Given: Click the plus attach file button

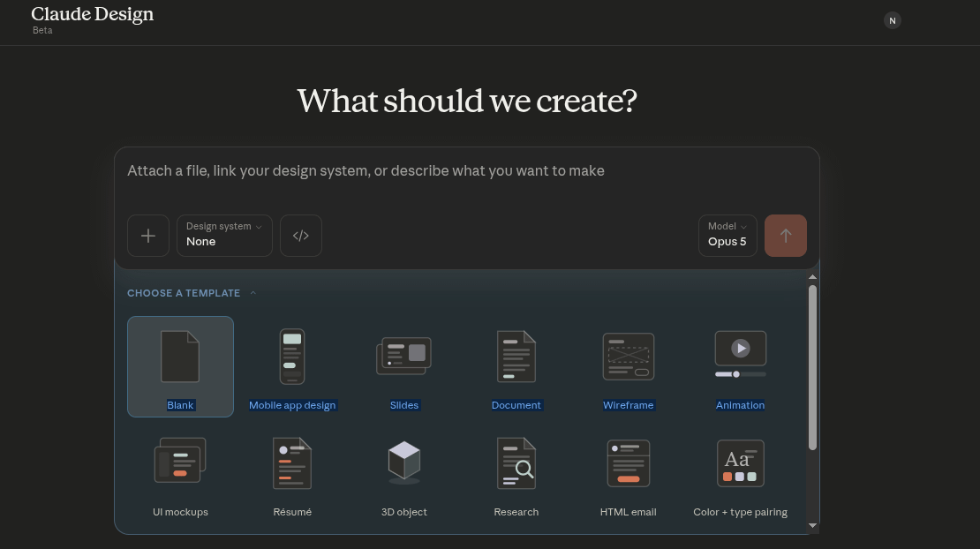Looking at the screenshot, I should [148, 236].
